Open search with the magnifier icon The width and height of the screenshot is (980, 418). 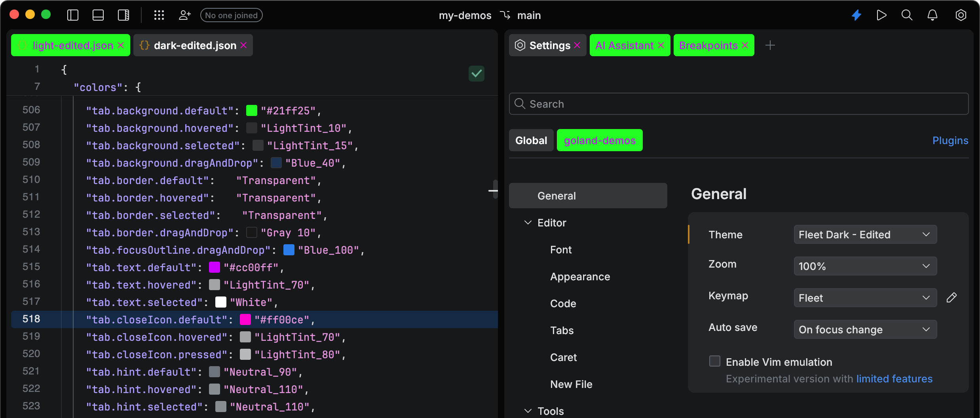pyautogui.click(x=907, y=15)
